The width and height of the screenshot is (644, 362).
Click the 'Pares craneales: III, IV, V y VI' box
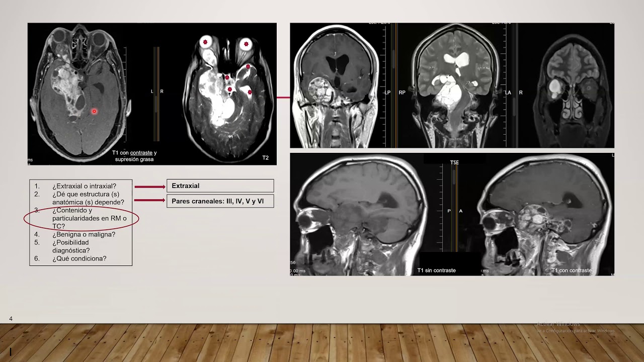click(x=220, y=201)
